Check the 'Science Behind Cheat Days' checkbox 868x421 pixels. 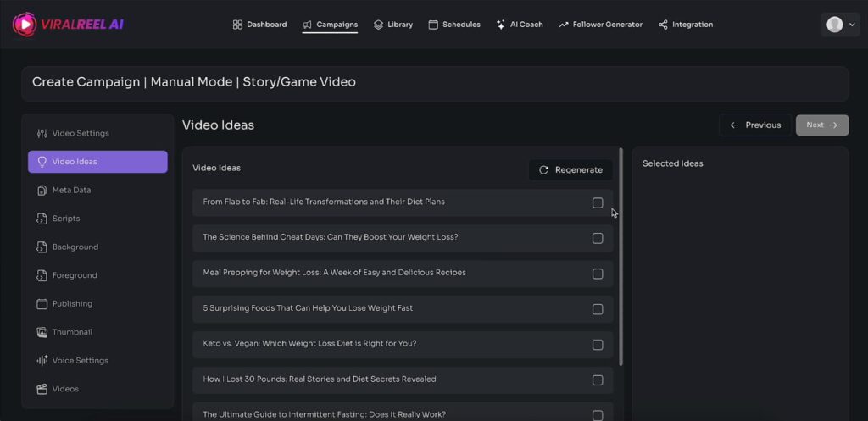(x=598, y=238)
